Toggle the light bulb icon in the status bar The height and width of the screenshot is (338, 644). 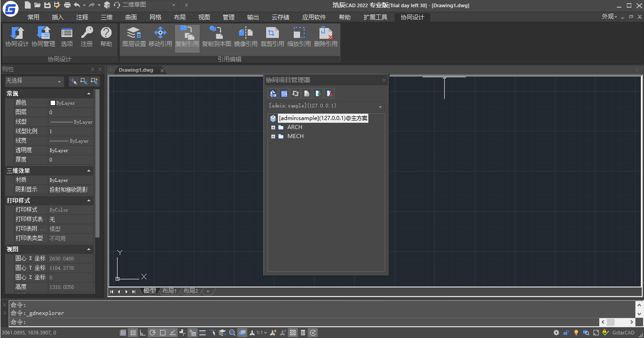coord(576,333)
